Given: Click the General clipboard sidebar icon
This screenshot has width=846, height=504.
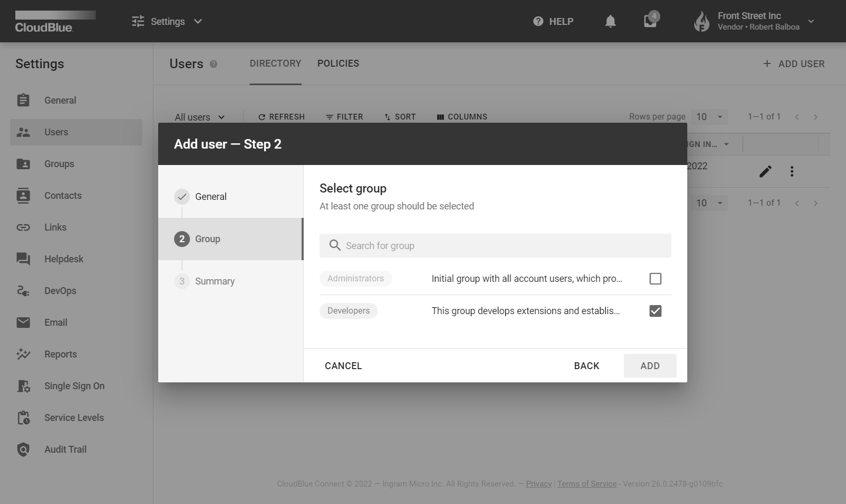Looking at the screenshot, I should click(x=23, y=100).
